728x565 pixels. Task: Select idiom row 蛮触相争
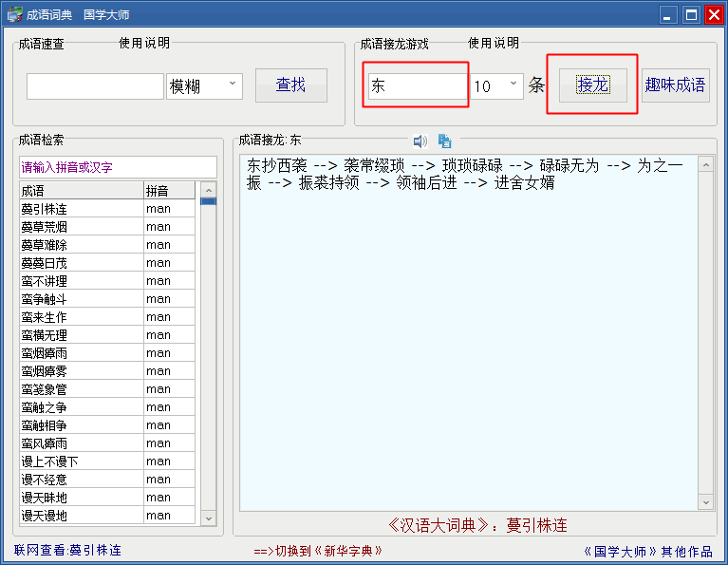click(107, 425)
